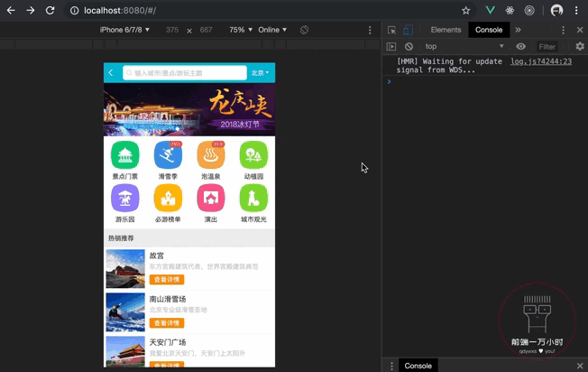Rotate the device orientation icon
This screenshot has height=372, width=588.
click(x=304, y=30)
